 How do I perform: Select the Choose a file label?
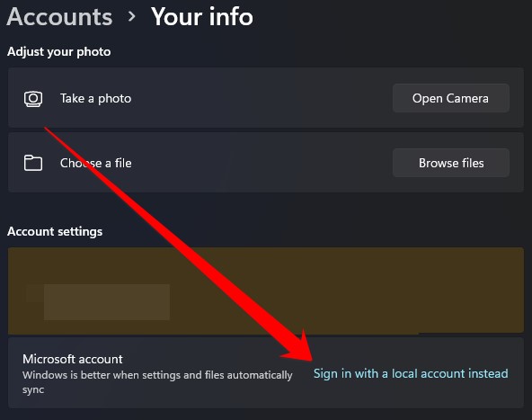click(x=95, y=163)
